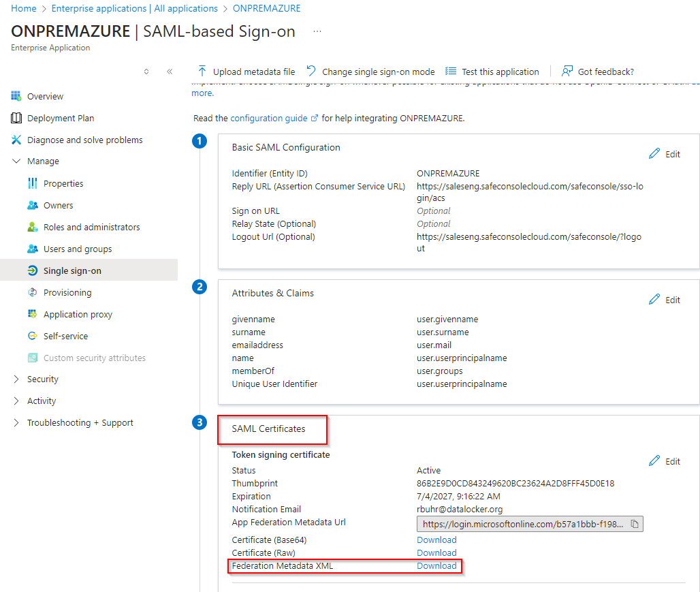The width and height of the screenshot is (700, 592).
Task: Copy the App Federation Metadata Url
Action: pos(635,524)
